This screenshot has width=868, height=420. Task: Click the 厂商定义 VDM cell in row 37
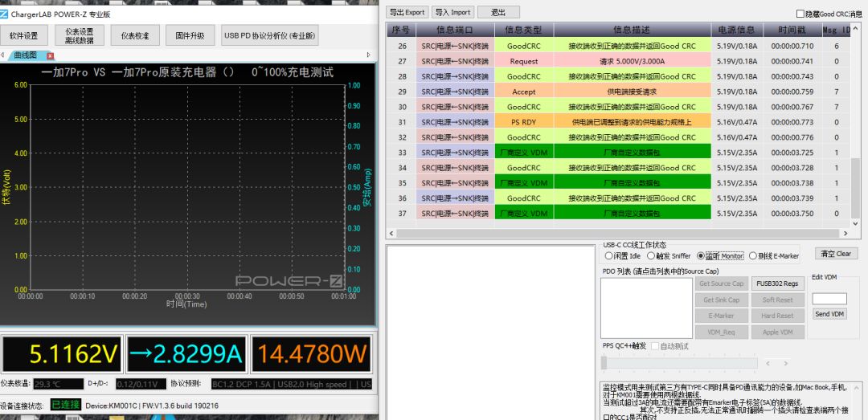(x=524, y=213)
